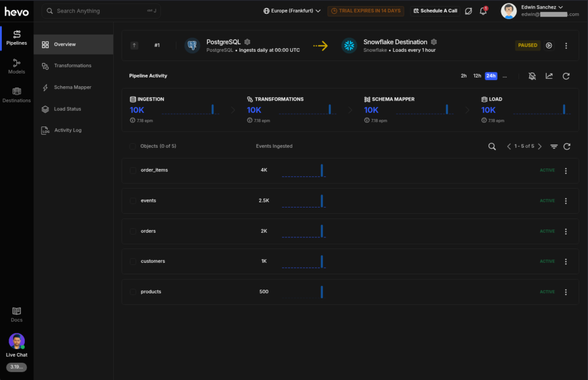
Task: Open PostgreSQL source settings gear
Action: (247, 42)
